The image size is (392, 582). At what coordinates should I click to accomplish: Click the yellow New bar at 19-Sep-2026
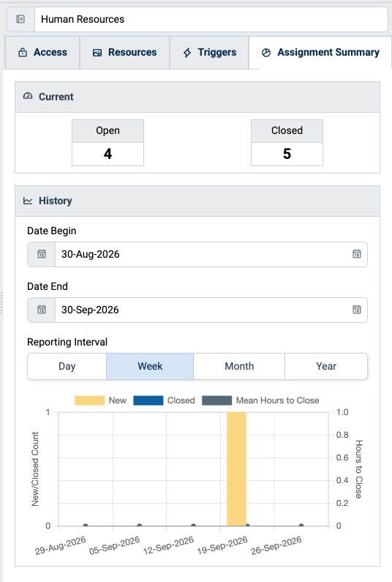tap(237, 469)
